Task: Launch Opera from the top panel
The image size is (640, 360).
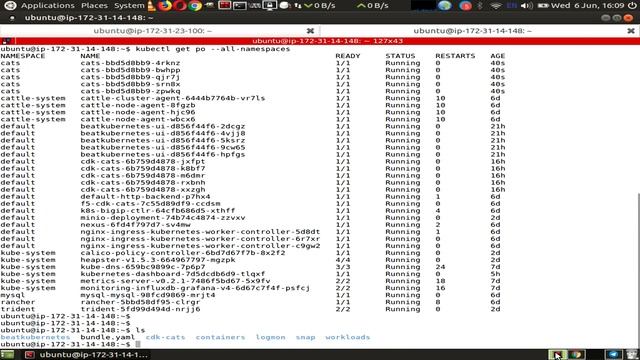Action: 180,6
